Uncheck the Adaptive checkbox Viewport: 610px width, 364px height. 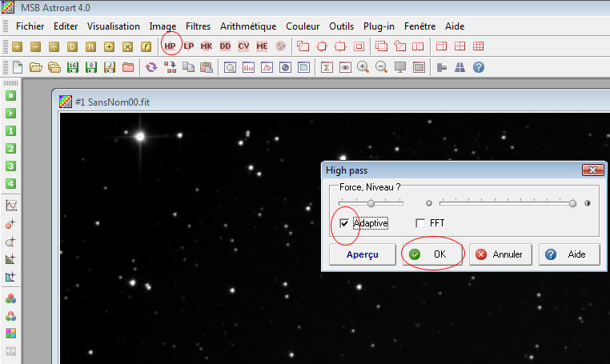[344, 223]
